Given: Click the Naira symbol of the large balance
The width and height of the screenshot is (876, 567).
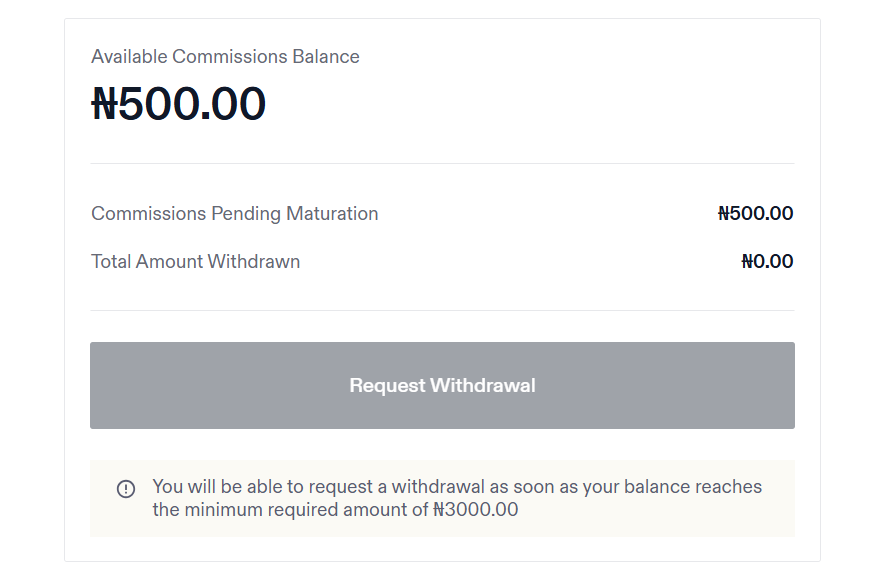Looking at the screenshot, I should click(x=104, y=104).
